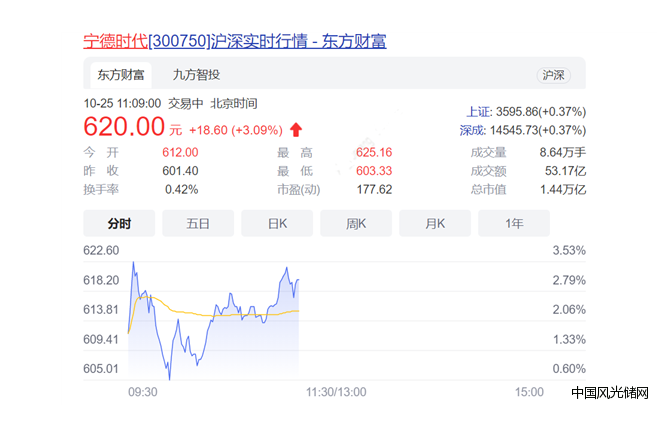Click the 09:30 time axis label
Screen dimensions: 657x423
click(x=142, y=392)
